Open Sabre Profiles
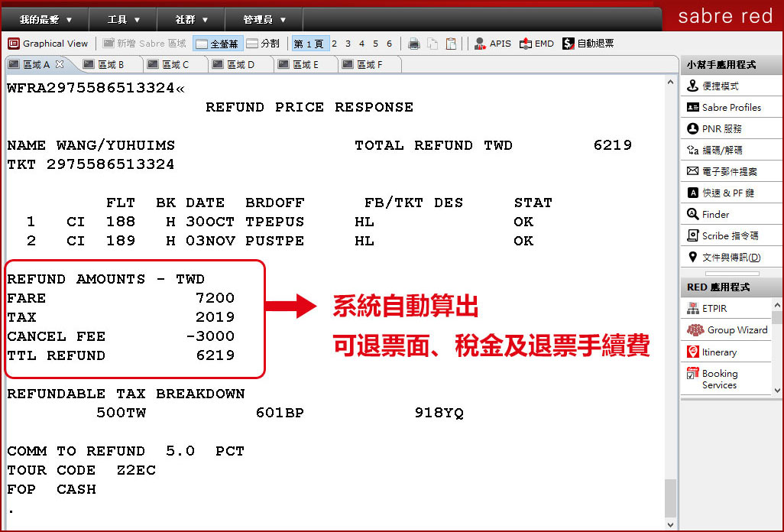The height and width of the screenshot is (532, 784). [731, 108]
